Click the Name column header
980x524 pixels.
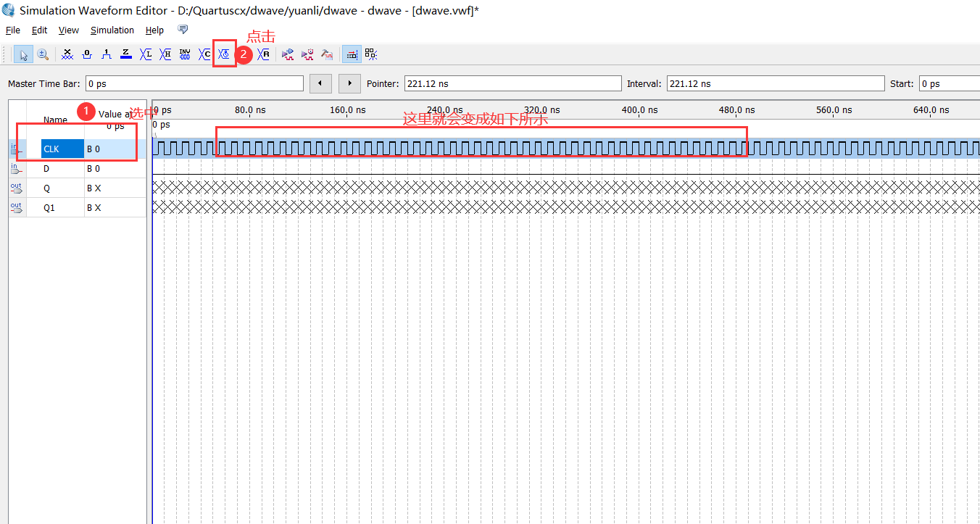click(55, 120)
